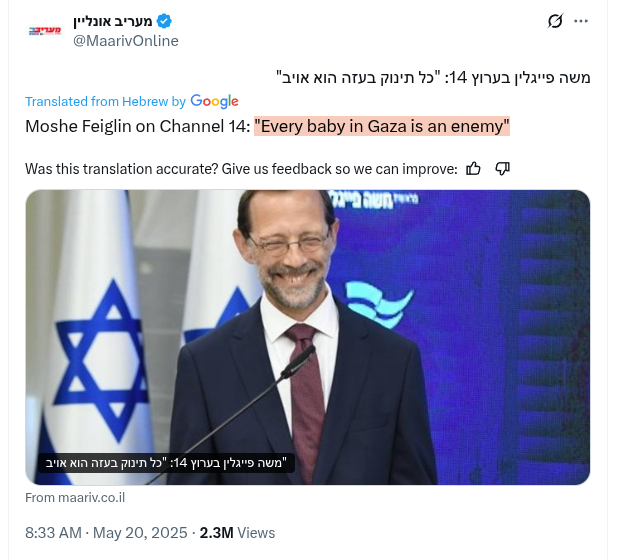
Task: Click the highlighted "Every baby in Gaza" quote
Action: pos(382,127)
